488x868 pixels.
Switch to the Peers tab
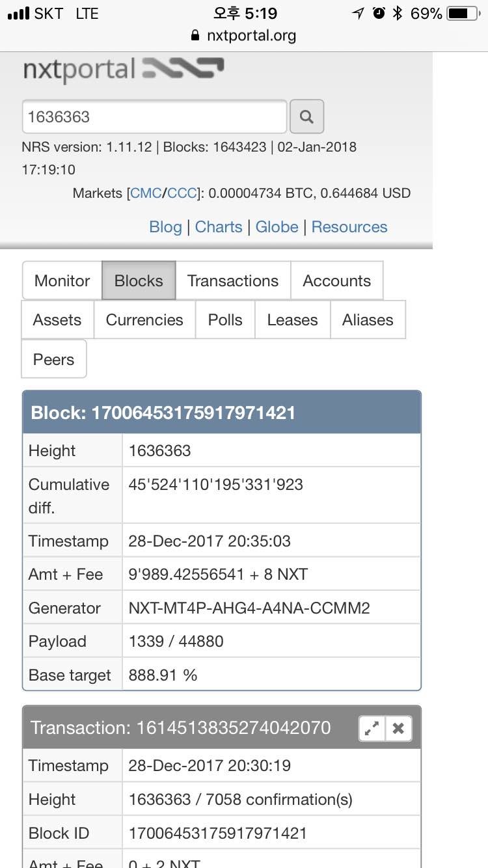[x=53, y=359]
